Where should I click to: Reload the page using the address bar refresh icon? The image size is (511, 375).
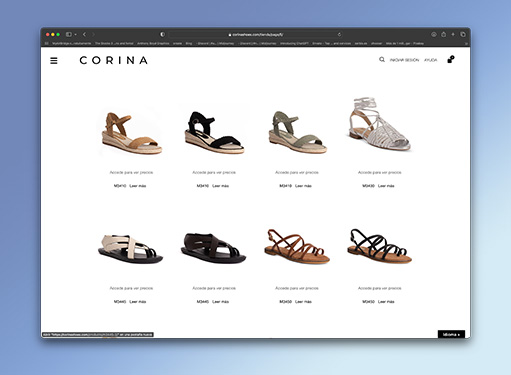coord(339,34)
